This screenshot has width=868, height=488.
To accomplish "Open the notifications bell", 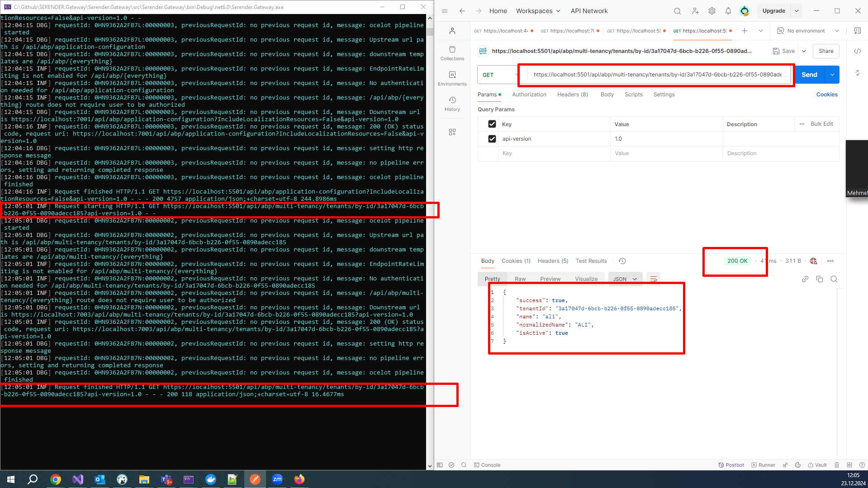I will [x=728, y=11].
